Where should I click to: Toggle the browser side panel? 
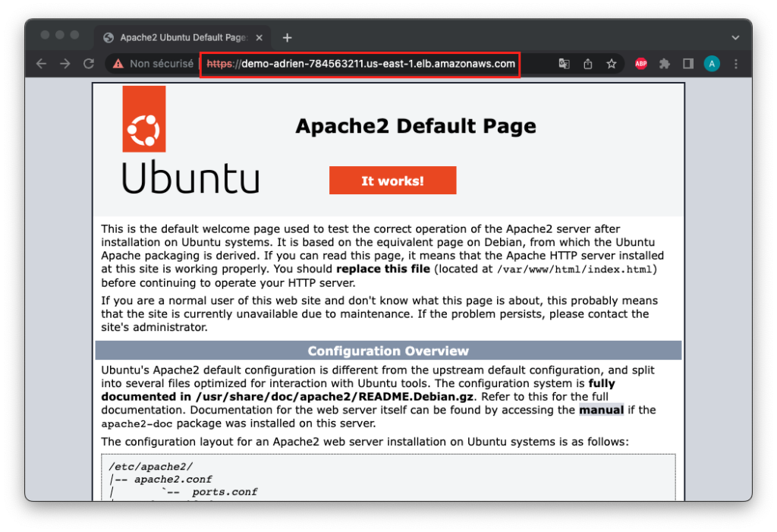(688, 64)
